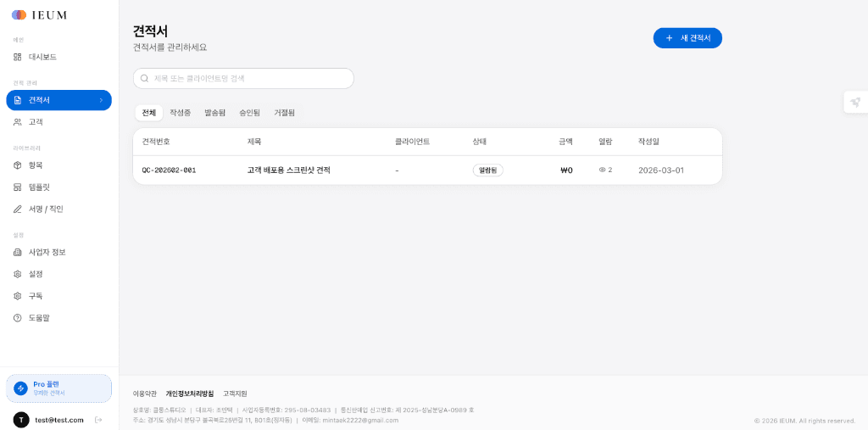868x430 pixels.
Task: Switch to the 거절됨 tab
Action: pos(285,113)
